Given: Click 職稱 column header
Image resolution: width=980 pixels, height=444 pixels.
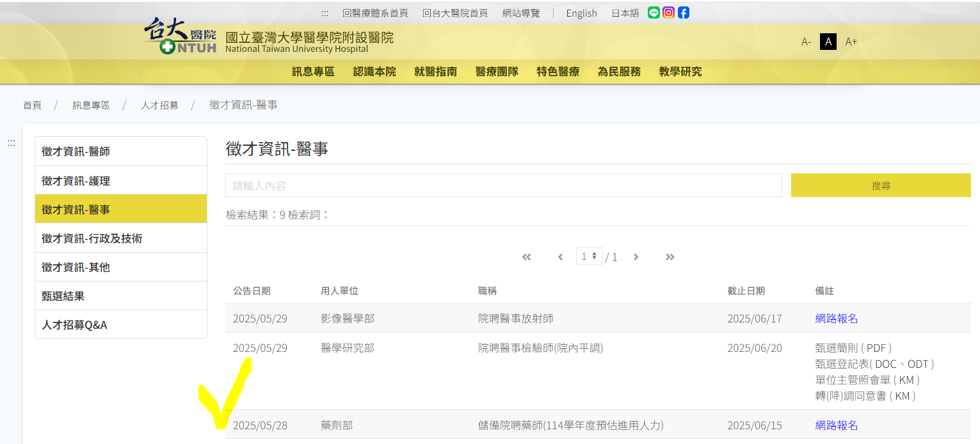Looking at the screenshot, I should point(487,290).
